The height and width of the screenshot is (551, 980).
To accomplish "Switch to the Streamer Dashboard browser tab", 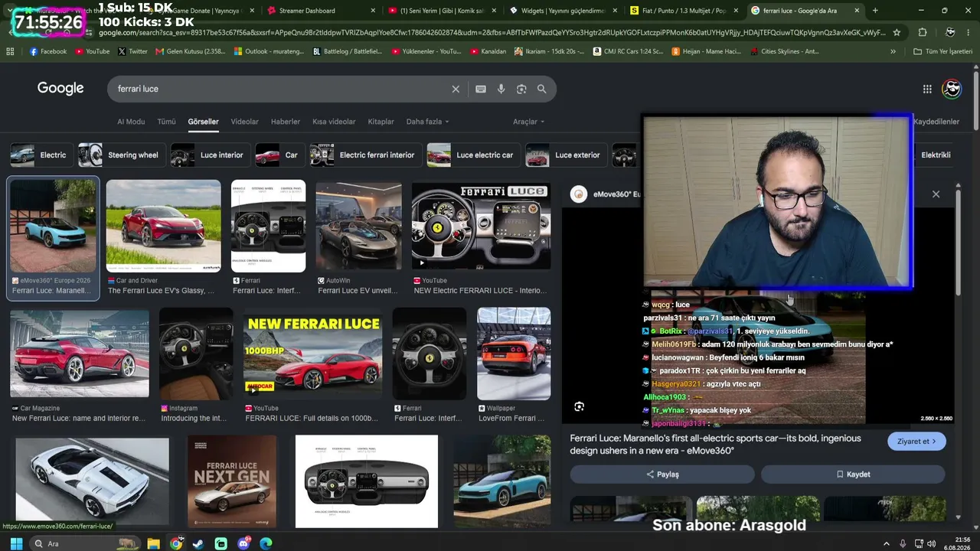I will (314, 11).
